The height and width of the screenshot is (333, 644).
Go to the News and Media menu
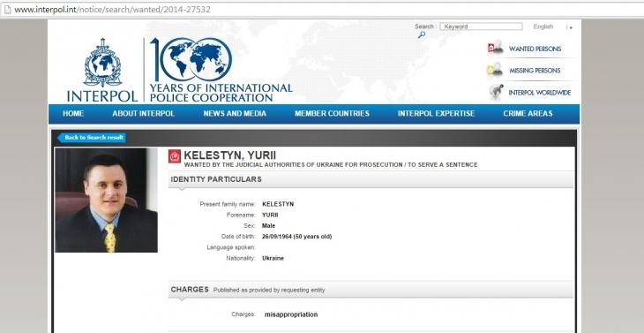coord(235,113)
